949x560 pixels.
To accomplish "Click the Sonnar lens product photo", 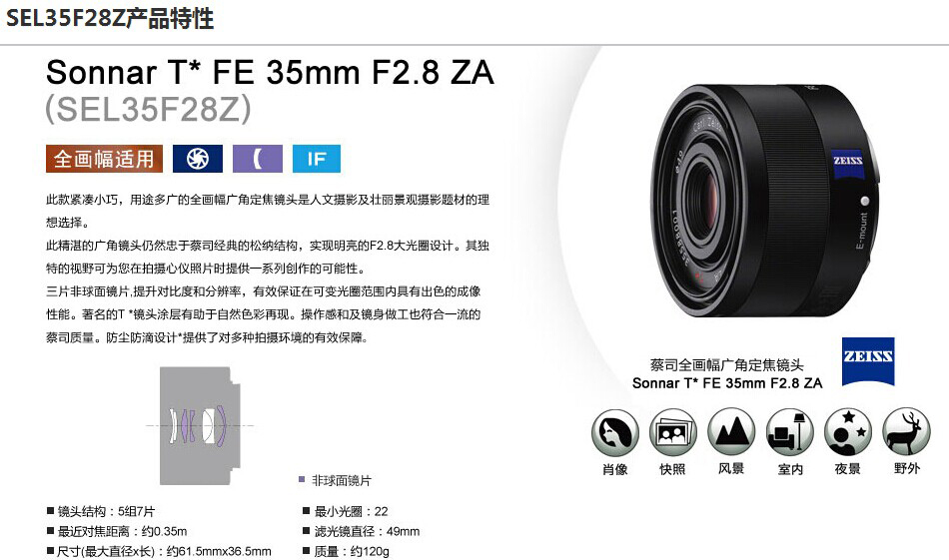I will 764,200.
